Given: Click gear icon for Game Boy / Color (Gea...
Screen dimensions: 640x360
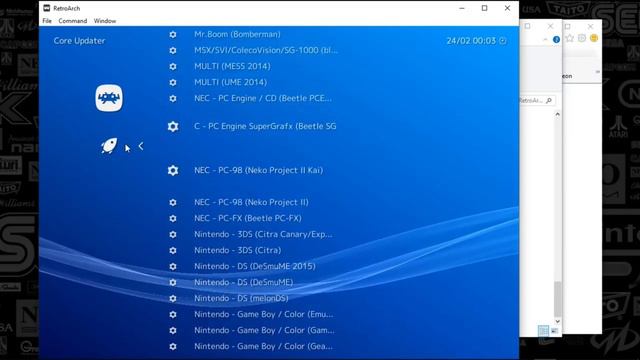Looking at the screenshot, I should [173, 346].
